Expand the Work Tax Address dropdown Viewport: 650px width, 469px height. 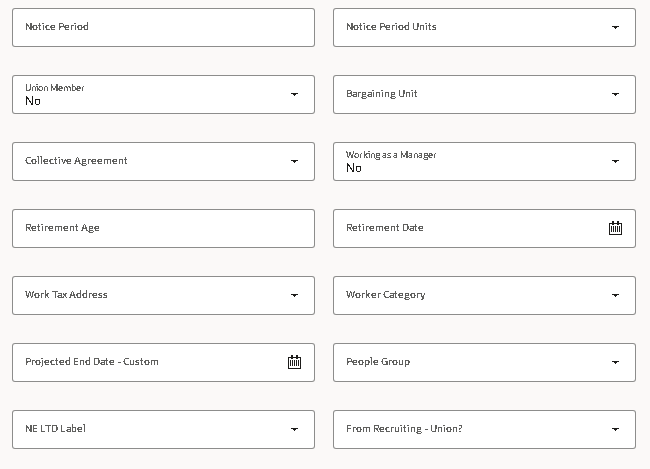point(294,295)
